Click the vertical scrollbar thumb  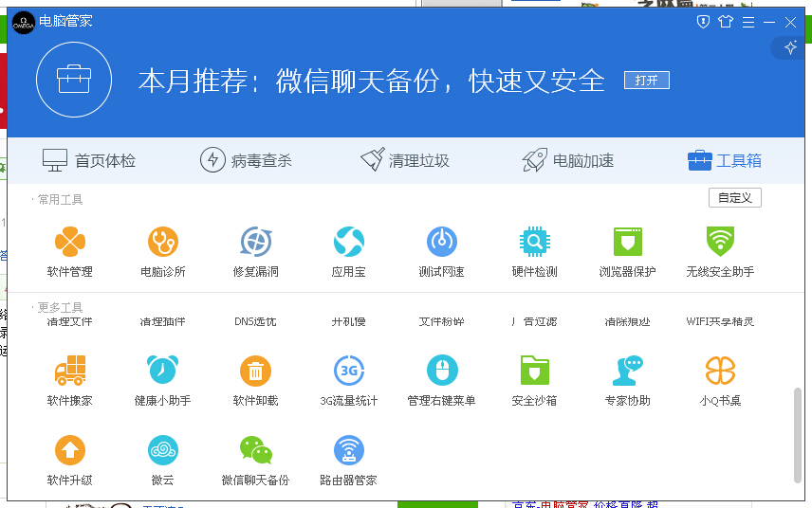[798, 436]
